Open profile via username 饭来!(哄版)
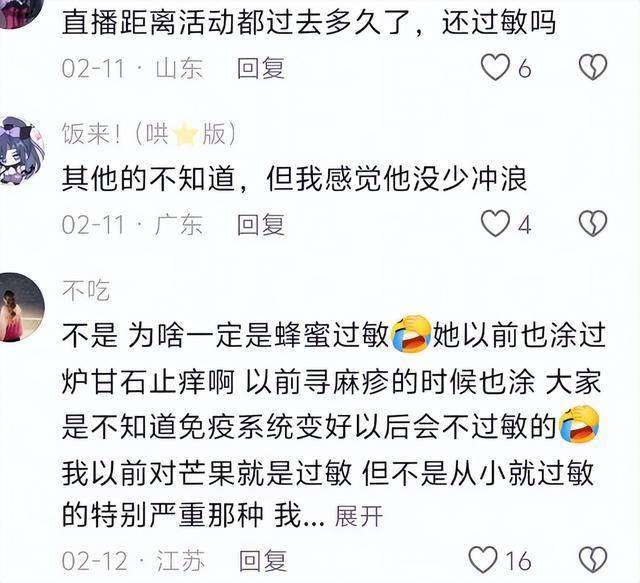Viewport: 640px width, 583px height. [x=149, y=134]
